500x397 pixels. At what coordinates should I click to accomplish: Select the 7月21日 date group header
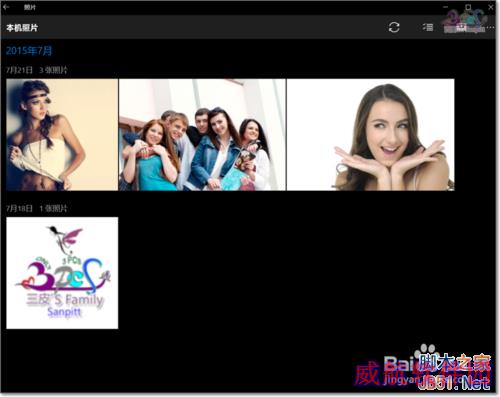tap(19, 70)
